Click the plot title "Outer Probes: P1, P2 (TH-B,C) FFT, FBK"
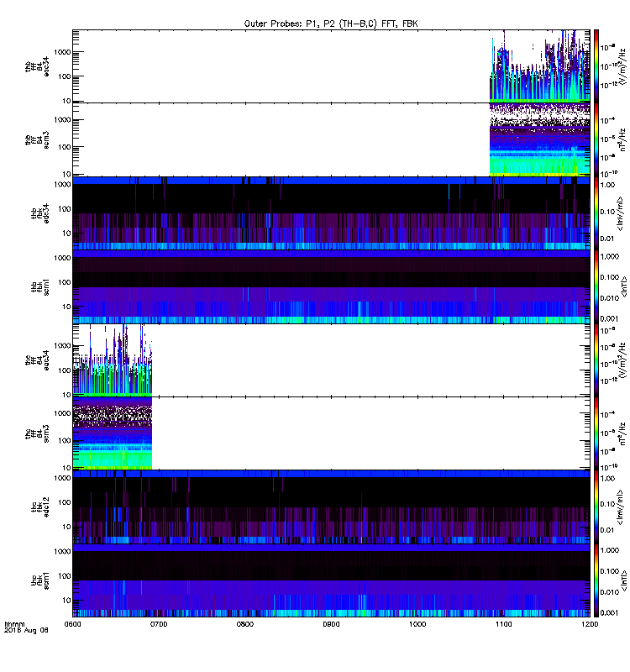630x672 pixels. click(331, 24)
